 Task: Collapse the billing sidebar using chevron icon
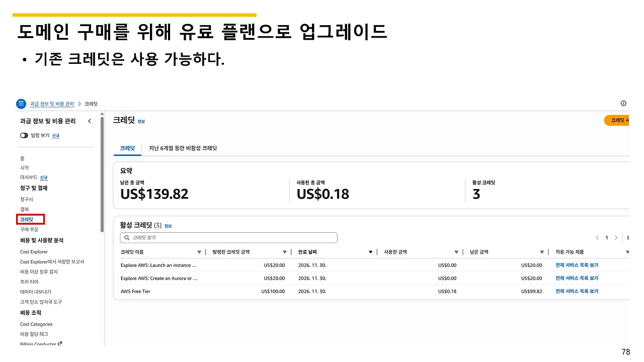90,121
